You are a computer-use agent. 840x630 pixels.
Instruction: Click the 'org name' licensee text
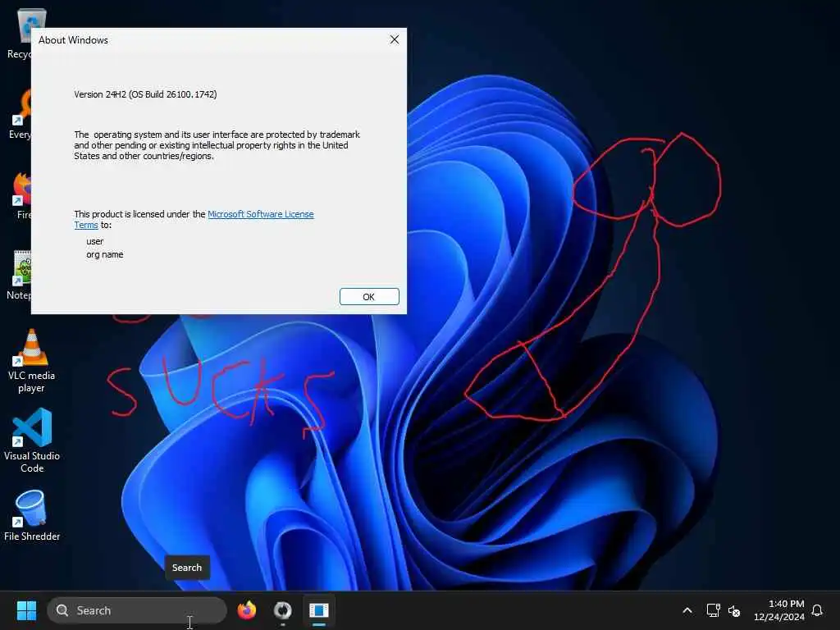tap(104, 254)
